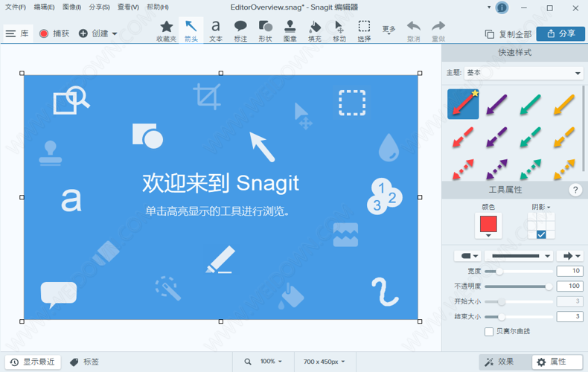Viewport: 588px width, 372px height.
Task: Open the line style dropdown
Action: [x=519, y=256]
